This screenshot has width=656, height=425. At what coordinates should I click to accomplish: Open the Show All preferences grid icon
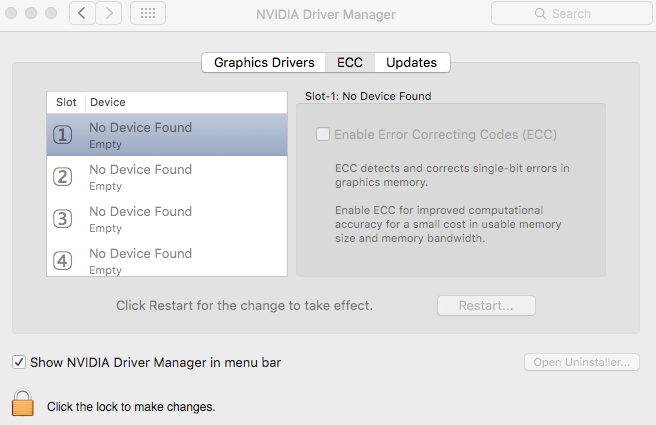click(148, 13)
